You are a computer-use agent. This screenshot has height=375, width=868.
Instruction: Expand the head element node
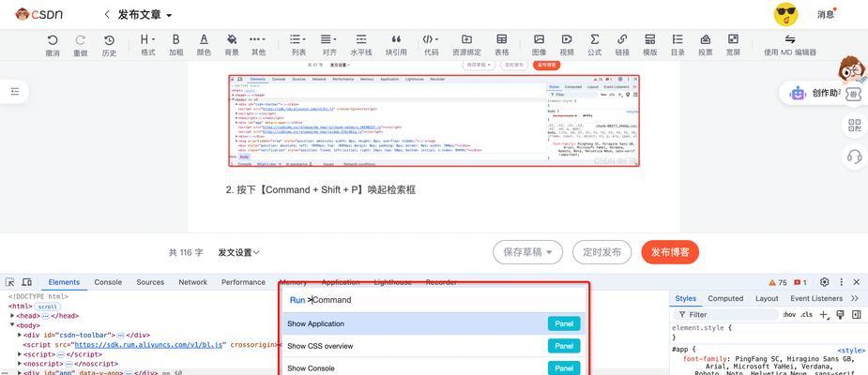[x=12, y=316]
